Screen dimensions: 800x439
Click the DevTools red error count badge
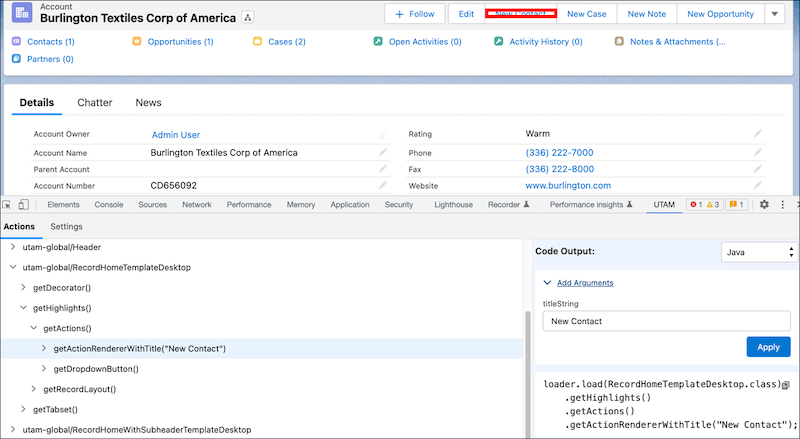point(693,205)
